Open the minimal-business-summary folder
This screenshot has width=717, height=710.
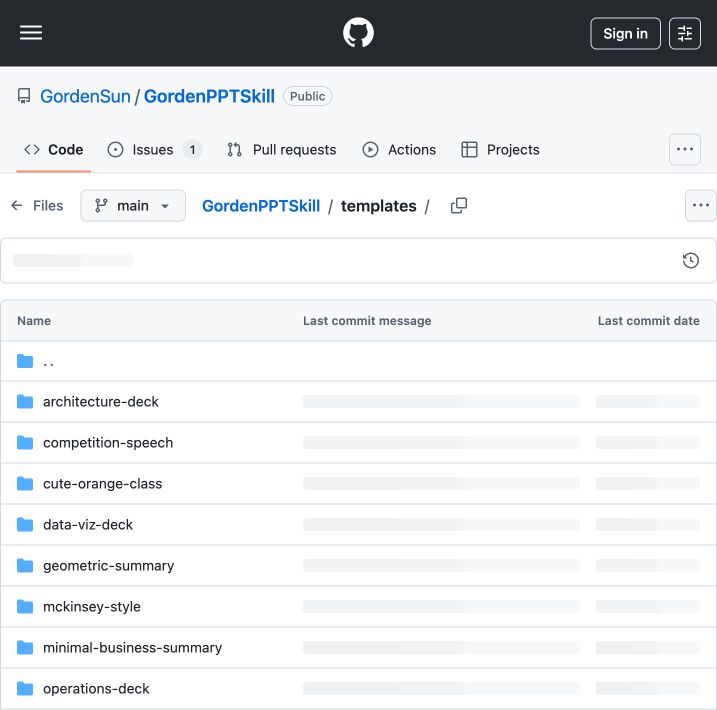[x=132, y=647]
